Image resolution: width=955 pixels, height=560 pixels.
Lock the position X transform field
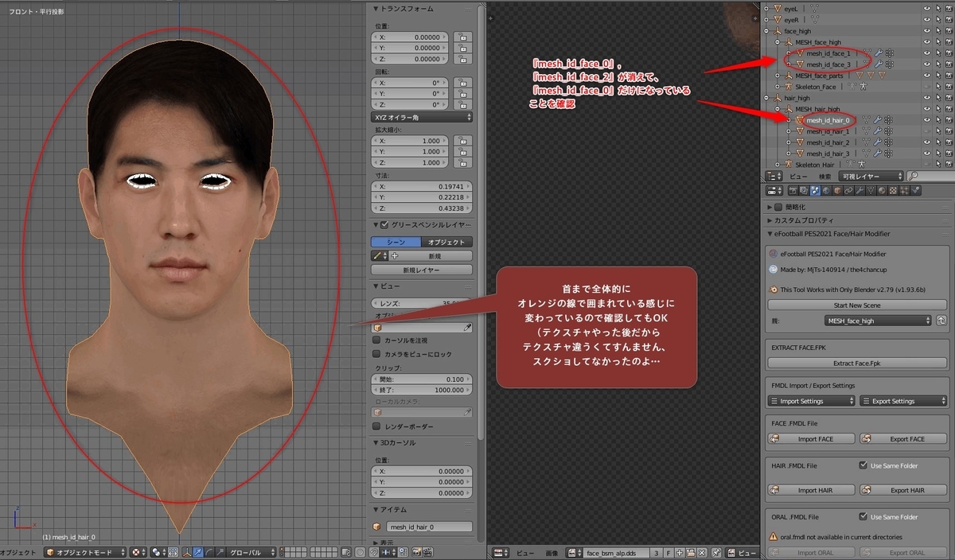pos(462,37)
